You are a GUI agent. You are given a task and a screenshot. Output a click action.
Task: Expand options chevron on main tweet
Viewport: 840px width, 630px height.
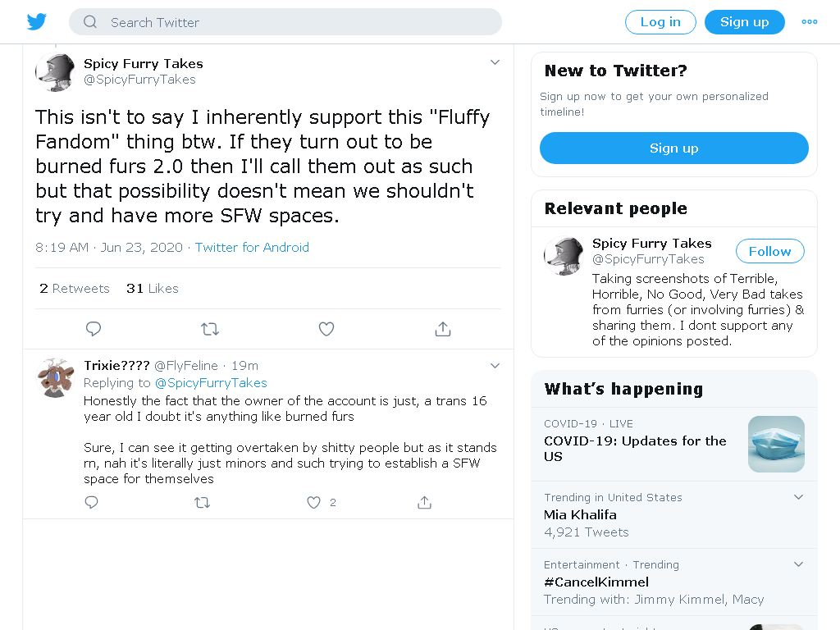tap(495, 62)
